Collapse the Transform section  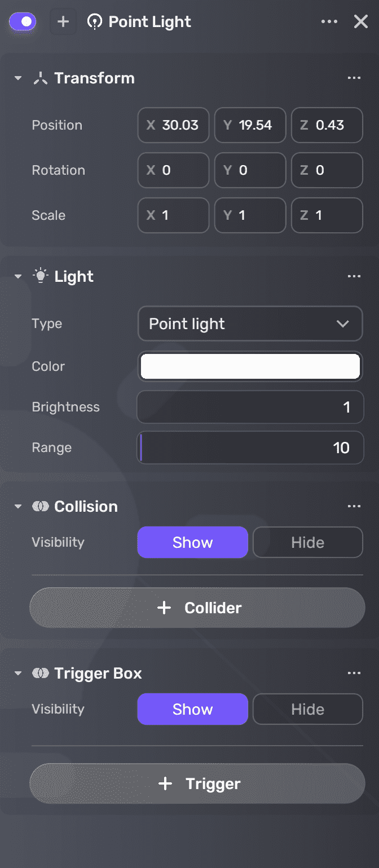(17, 78)
